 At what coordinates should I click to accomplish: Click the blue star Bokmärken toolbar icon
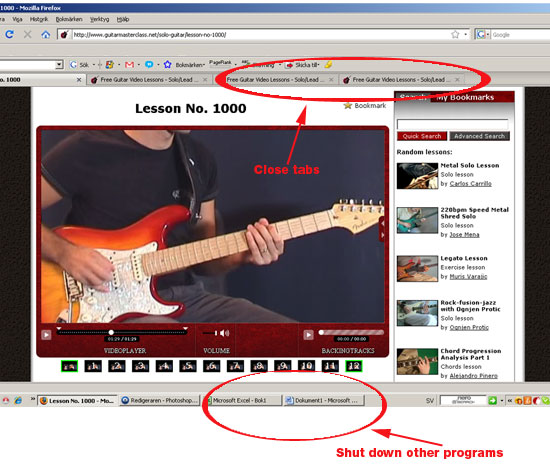pos(168,65)
